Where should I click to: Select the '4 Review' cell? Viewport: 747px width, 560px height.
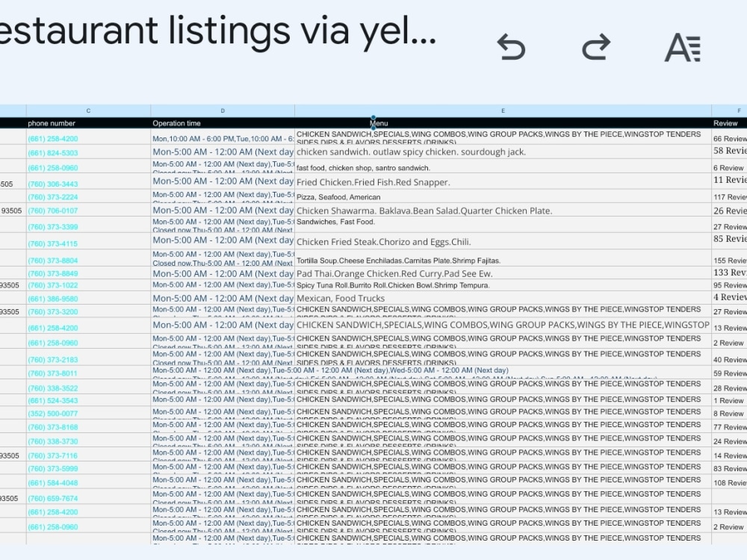point(729,298)
